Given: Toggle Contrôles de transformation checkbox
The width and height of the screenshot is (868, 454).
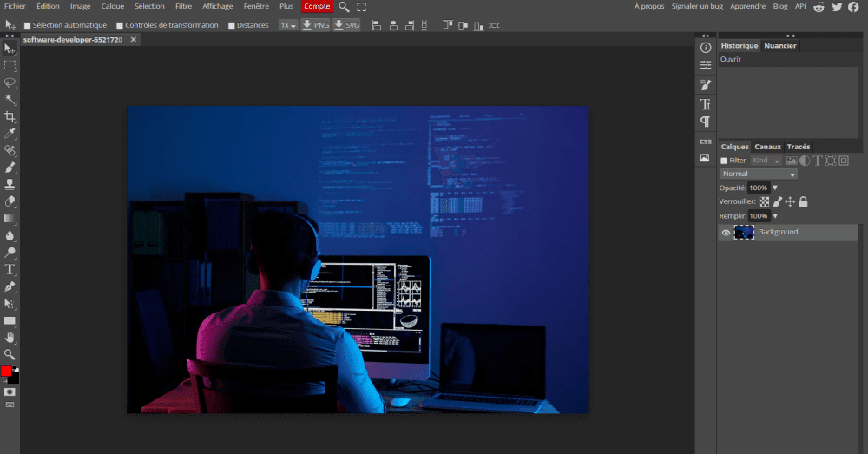Looking at the screenshot, I should (x=120, y=25).
